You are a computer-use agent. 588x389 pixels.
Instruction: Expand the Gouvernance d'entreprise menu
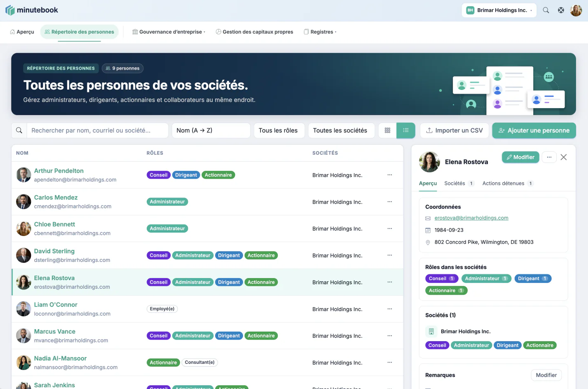169,32
